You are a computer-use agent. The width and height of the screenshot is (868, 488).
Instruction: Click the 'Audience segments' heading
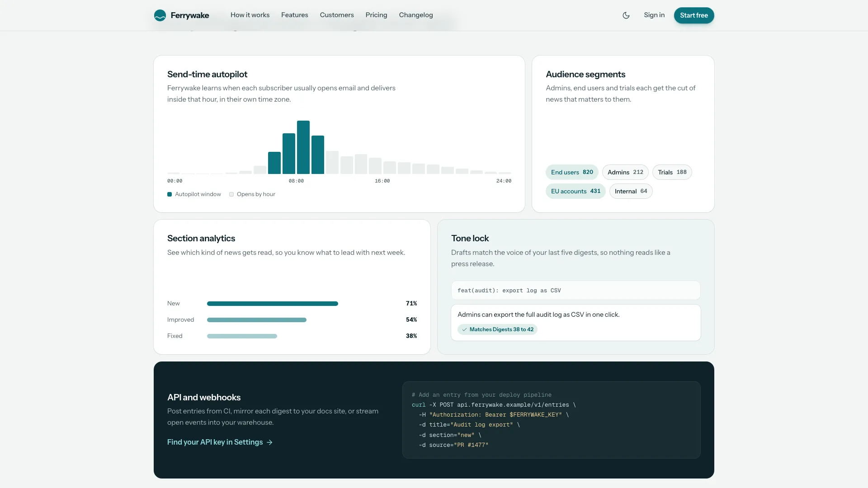pyautogui.click(x=585, y=74)
